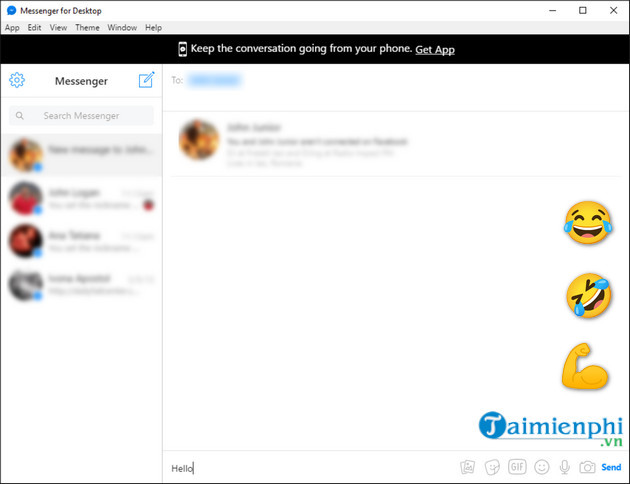This screenshot has height=484, width=630.
Task: Click the camera icon in the composer
Action: (587, 467)
